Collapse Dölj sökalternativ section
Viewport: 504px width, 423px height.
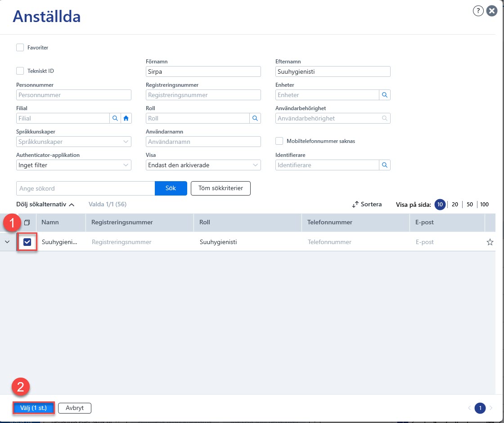point(45,204)
